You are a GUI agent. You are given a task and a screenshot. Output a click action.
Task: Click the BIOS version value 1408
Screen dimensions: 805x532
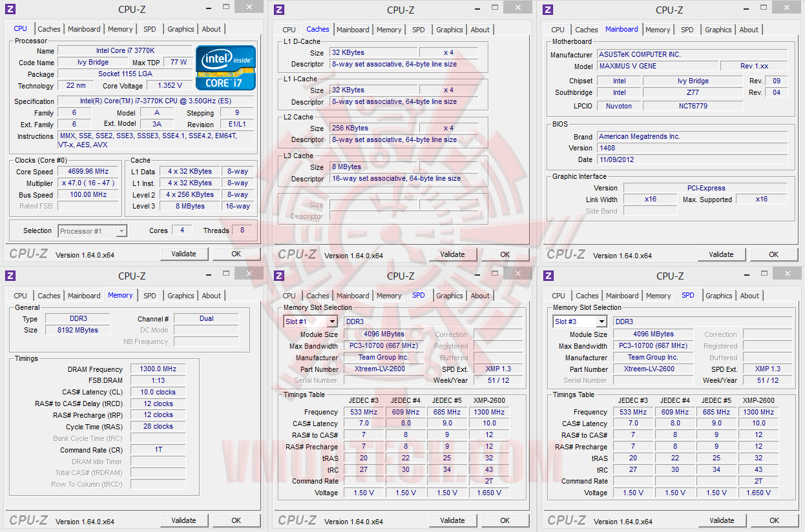pos(692,148)
